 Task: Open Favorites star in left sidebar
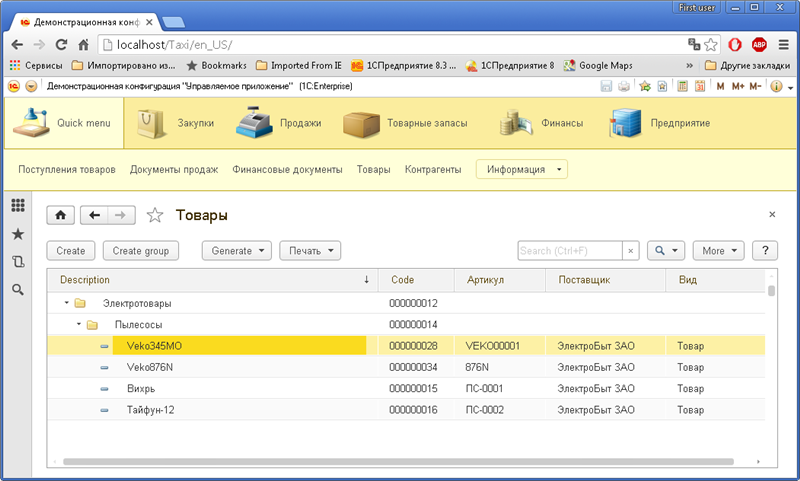coord(17,233)
